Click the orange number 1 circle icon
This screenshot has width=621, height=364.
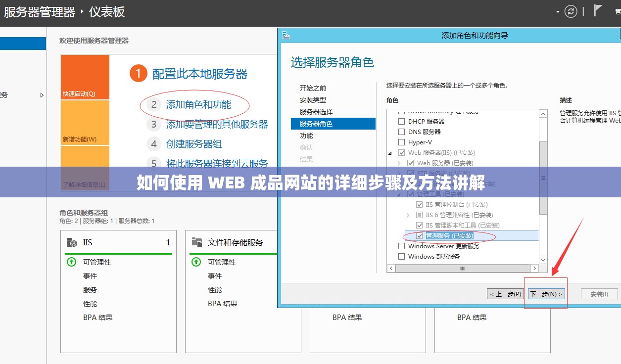click(139, 74)
